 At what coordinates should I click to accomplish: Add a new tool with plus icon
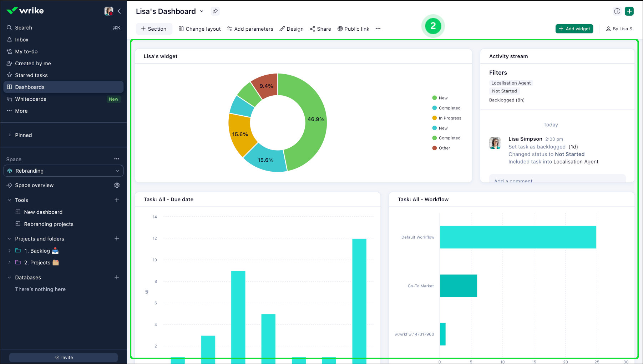pos(117,200)
